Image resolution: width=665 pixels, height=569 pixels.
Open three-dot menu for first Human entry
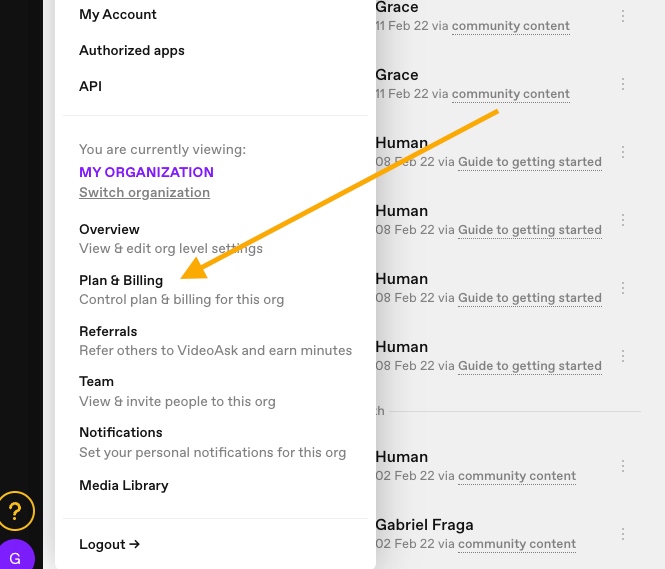tap(623, 152)
